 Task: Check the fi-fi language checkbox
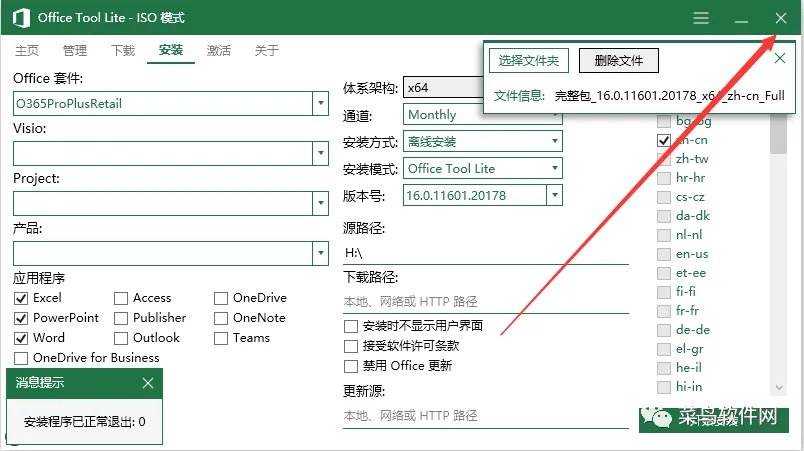tap(664, 292)
